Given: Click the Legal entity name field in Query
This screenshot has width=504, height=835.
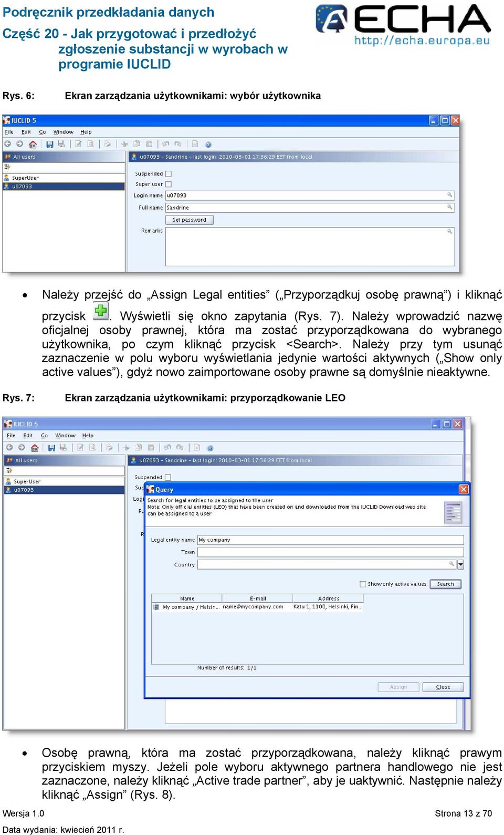Looking at the screenshot, I should (x=330, y=540).
